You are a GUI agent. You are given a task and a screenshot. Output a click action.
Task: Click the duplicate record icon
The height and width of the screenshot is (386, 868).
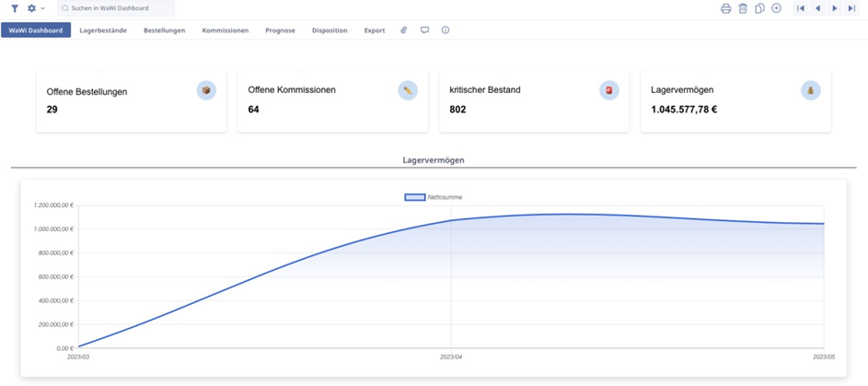coord(759,8)
